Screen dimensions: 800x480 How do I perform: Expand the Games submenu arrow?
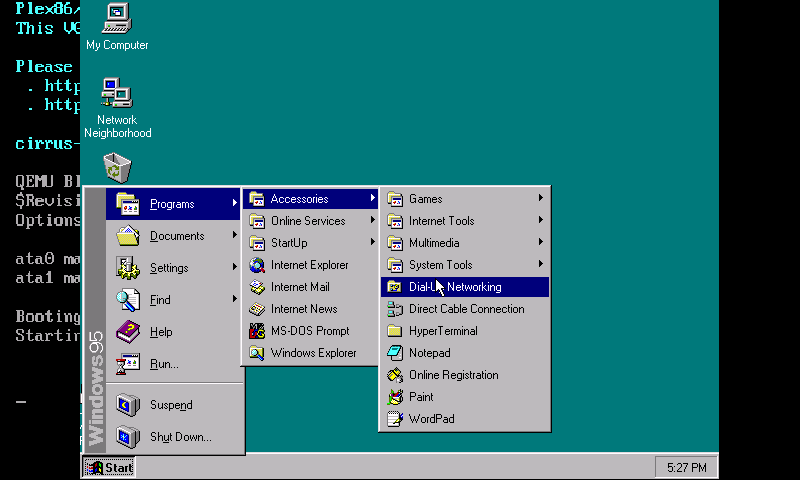point(541,198)
